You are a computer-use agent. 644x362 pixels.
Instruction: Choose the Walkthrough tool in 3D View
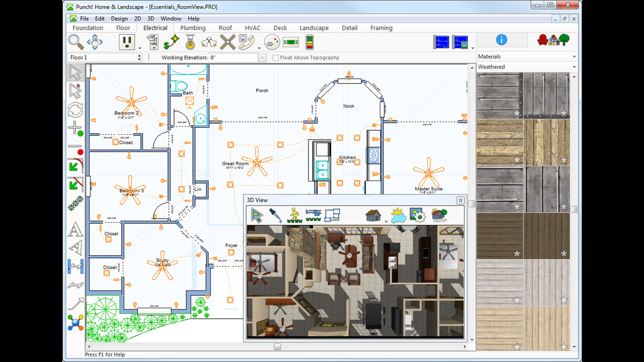click(294, 215)
